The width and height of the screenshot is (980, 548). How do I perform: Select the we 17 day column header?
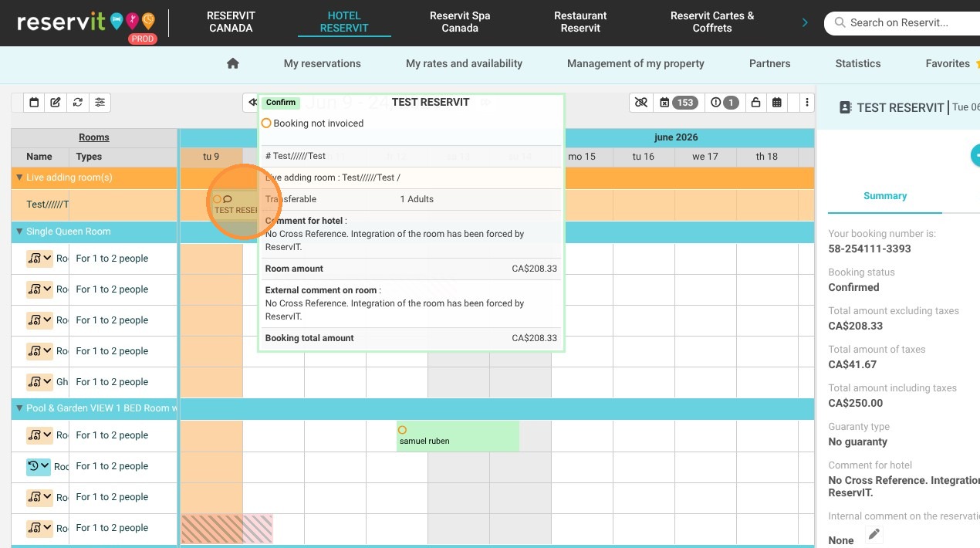pyautogui.click(x=705, y=157)
